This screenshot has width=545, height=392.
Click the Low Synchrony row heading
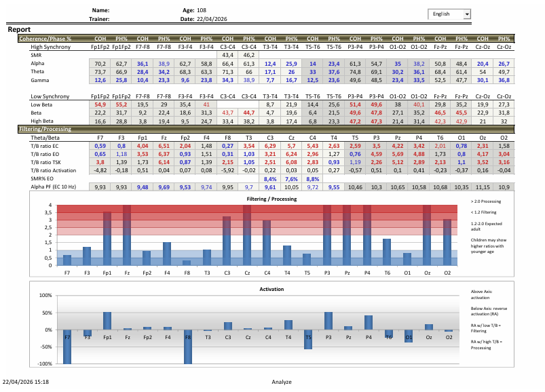pyautogui.click(x=50, y=97)
